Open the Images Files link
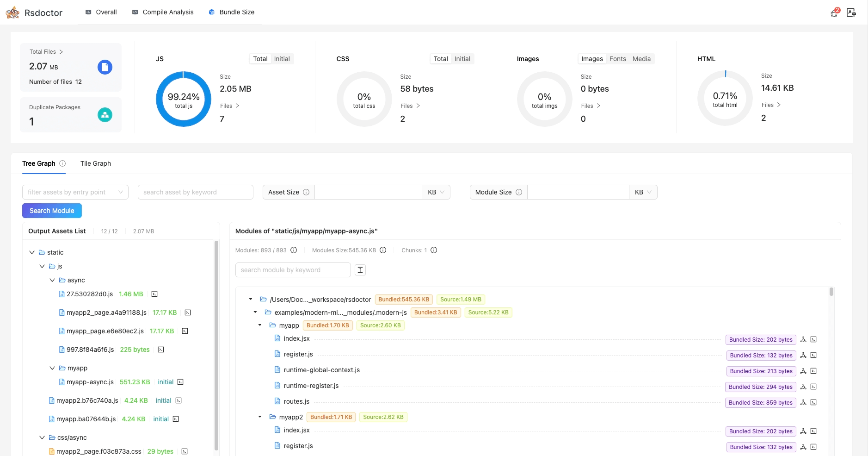 591,106
